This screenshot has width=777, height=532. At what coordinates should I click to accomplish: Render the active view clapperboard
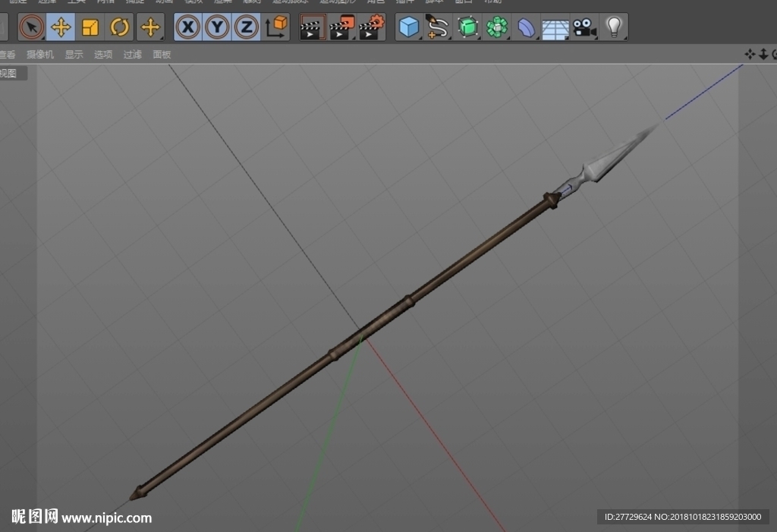coord(312,27)
